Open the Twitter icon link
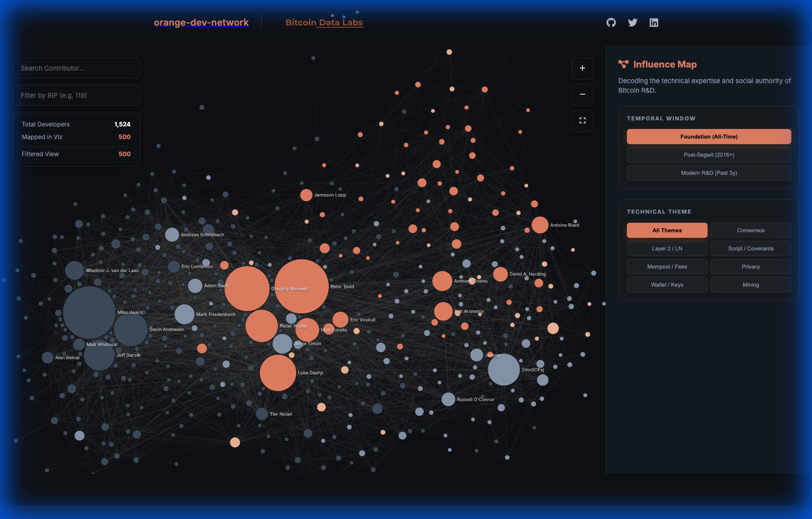812x519 pixels. coord(632,23)
